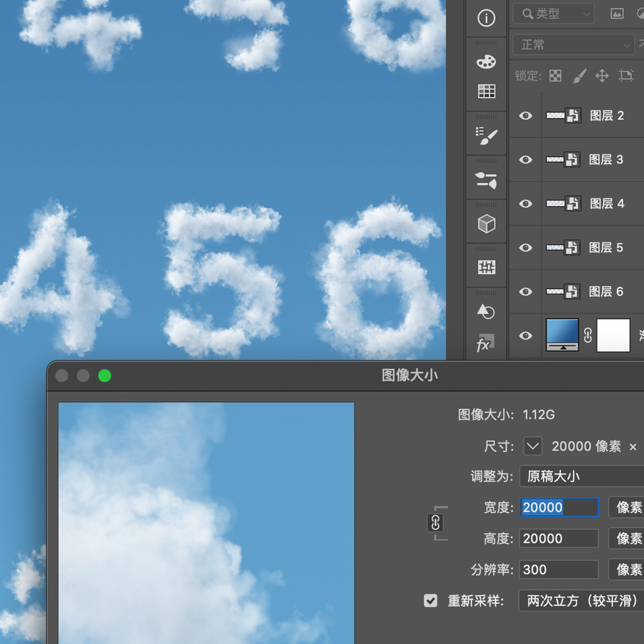Open the Brushes panel icon
The height and width of the screenshot is (644, 644).
click(487, 135)
